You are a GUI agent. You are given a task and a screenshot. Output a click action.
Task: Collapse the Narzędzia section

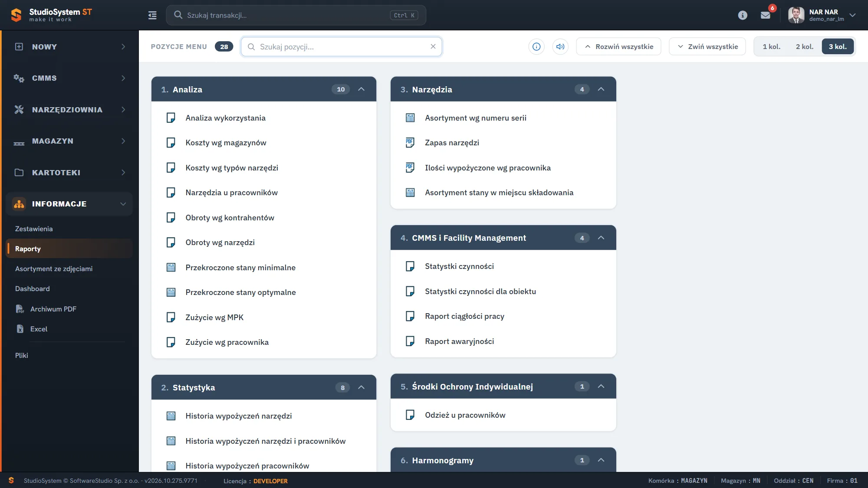tap(601, 89)
